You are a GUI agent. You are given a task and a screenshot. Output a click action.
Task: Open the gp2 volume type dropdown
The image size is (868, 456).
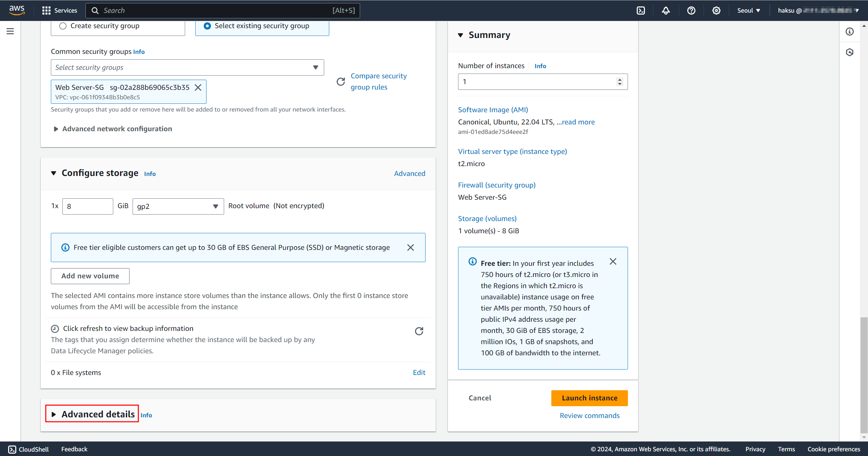click(x=178, y=206)
